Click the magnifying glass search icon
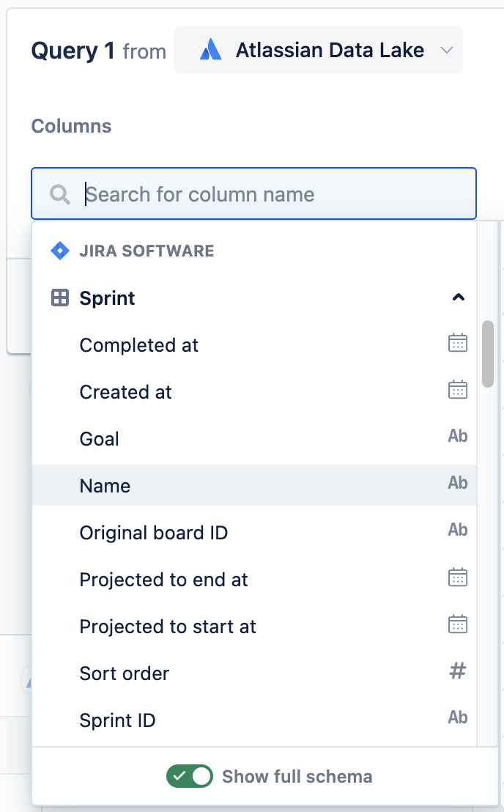 click(60, 195)
